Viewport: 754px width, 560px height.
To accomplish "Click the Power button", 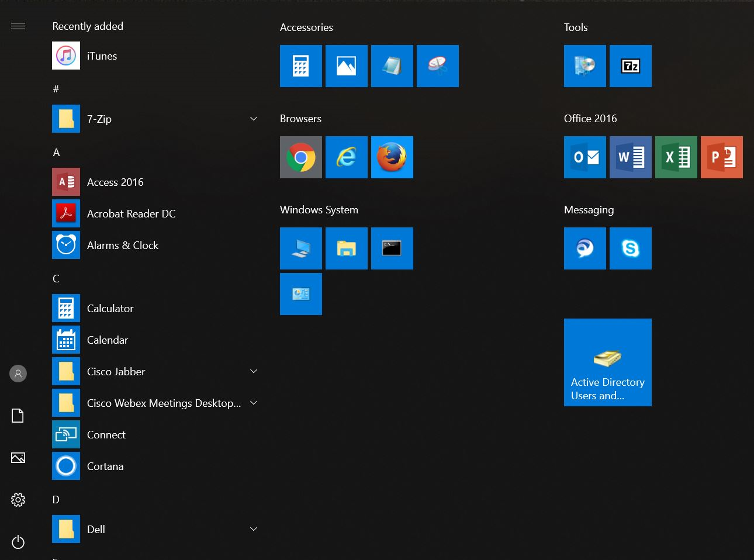I will tap(18, 542).
